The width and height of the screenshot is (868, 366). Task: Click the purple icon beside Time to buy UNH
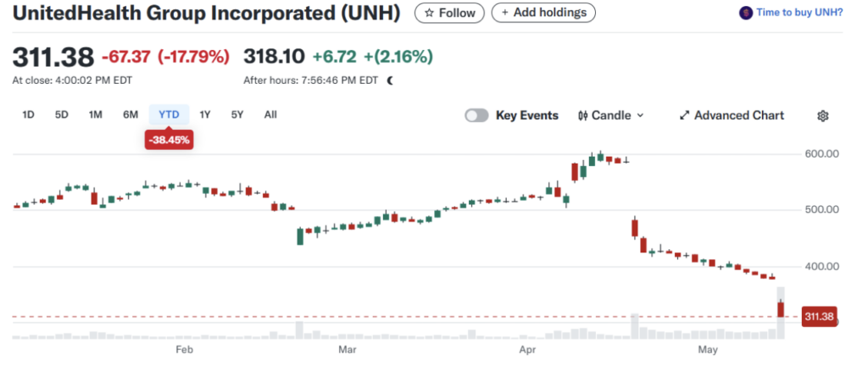pos(745,14)
